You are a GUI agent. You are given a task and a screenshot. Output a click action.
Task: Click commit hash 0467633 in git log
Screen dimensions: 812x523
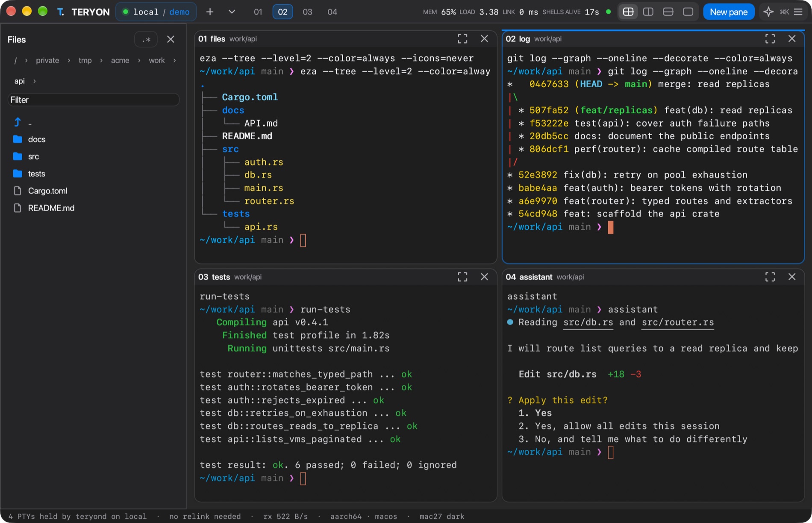pyautogui.click(x=549, y=84)
